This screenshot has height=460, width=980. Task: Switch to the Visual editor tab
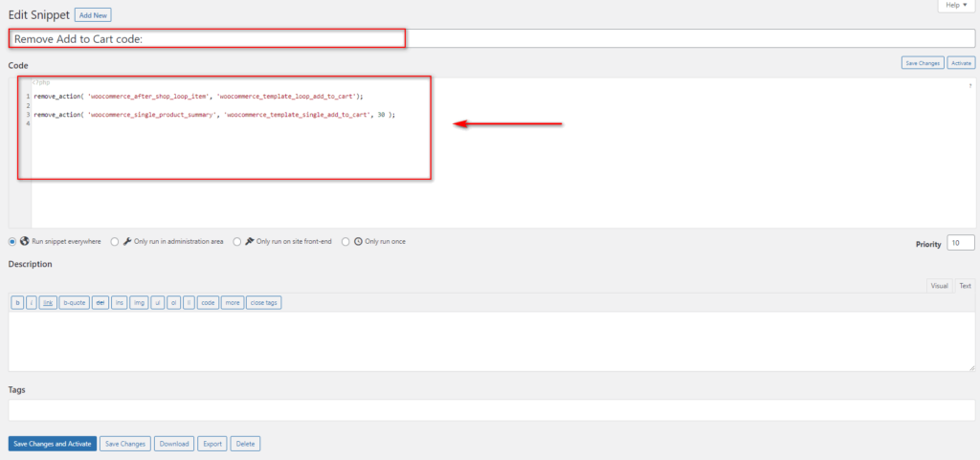(939, 285)
